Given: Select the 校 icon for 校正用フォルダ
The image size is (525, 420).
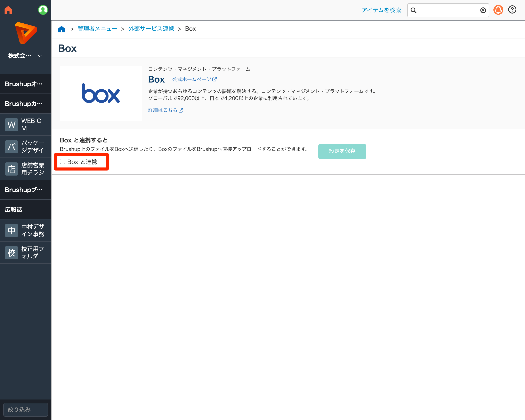Looking at the screenshot, I should [x=11, y=253].
